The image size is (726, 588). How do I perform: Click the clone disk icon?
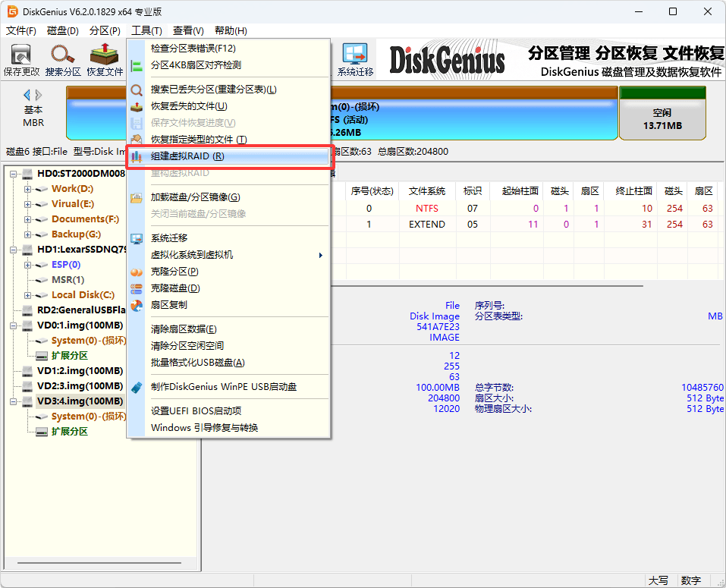click(137, 288)
